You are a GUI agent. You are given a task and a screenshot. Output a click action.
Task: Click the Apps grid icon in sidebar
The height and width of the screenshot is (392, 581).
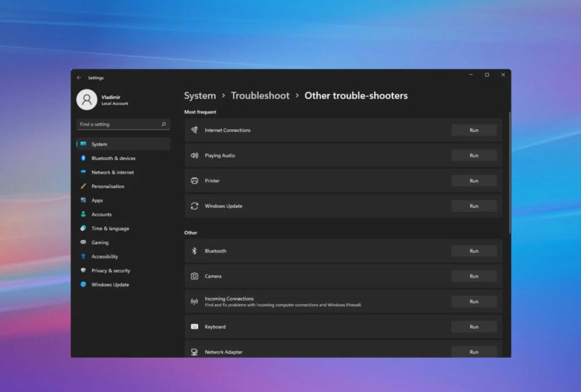click(83, 200)
